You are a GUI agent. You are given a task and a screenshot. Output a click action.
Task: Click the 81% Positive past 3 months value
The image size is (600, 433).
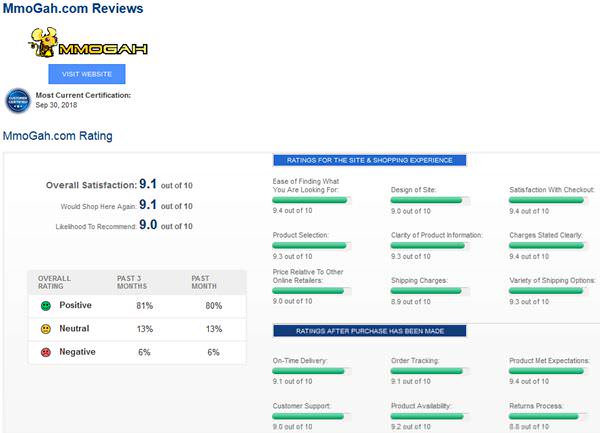145,306
